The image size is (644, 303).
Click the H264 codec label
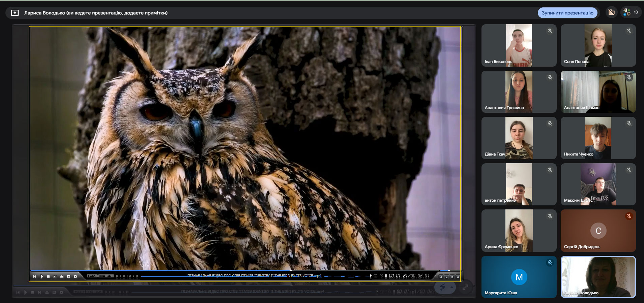point(92,276)
